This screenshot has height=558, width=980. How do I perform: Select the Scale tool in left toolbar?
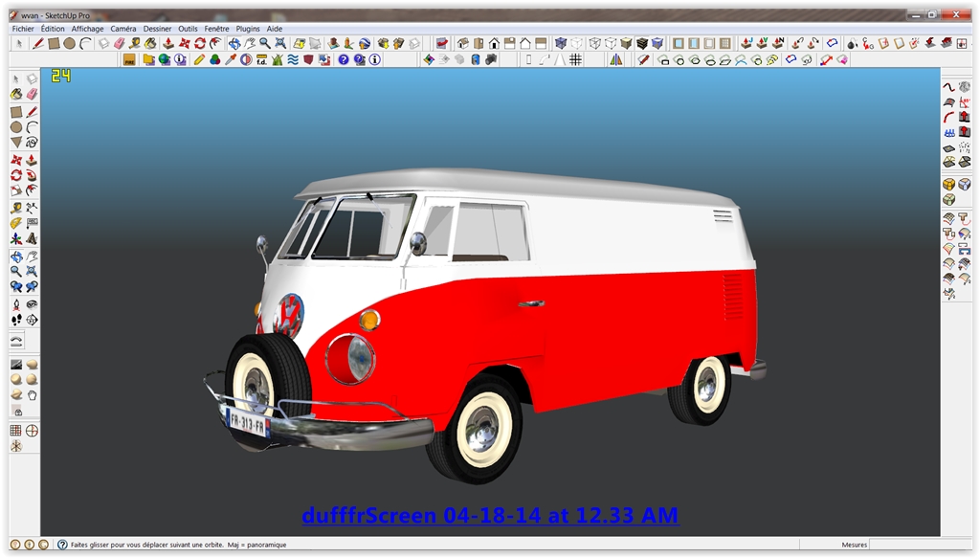tap(16, 190)
